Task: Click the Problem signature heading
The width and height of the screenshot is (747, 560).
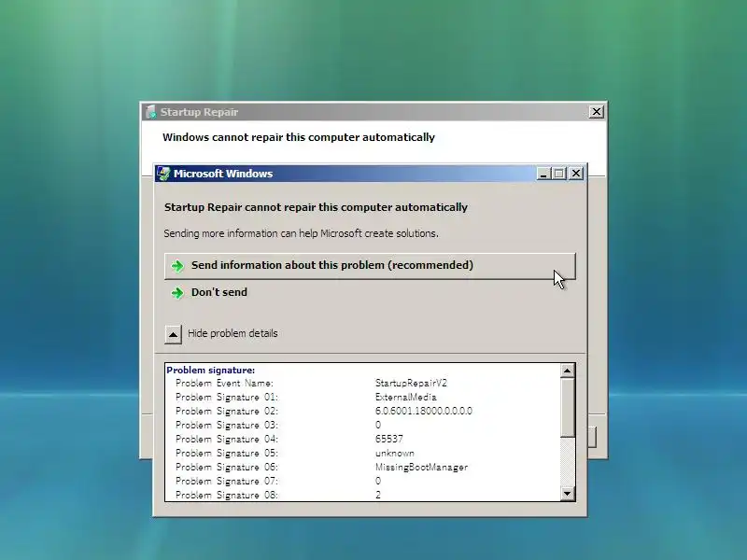Action: pyautogui.click(x=211, y=370)
